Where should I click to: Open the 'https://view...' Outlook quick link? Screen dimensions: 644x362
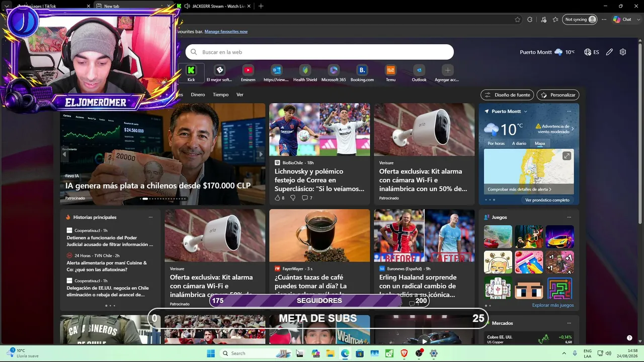point(276,73)
